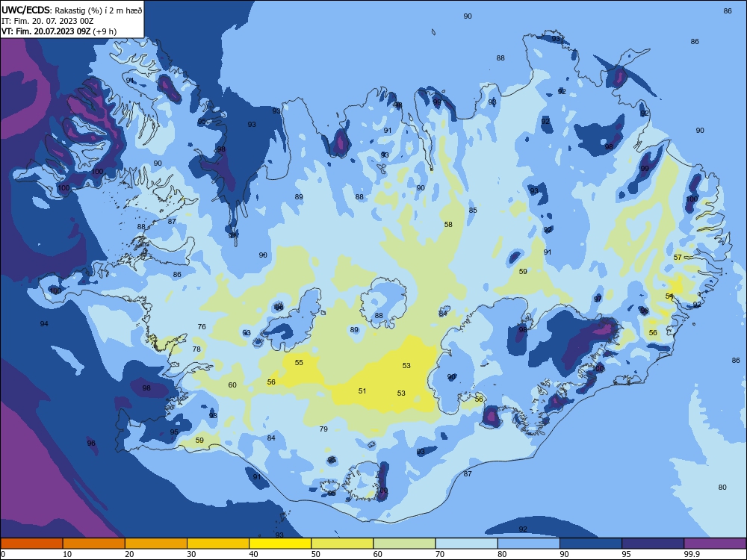The width and height of the screenshot is (747, 560).
Task: Click the '57' humidity value on the map
Action: (x=678, y=257)
